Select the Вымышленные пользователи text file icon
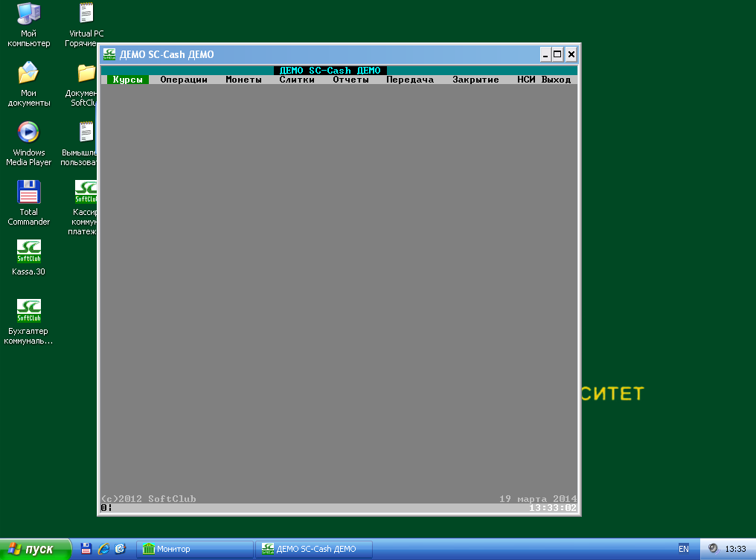The image size is (756, 560). point(80,143)
